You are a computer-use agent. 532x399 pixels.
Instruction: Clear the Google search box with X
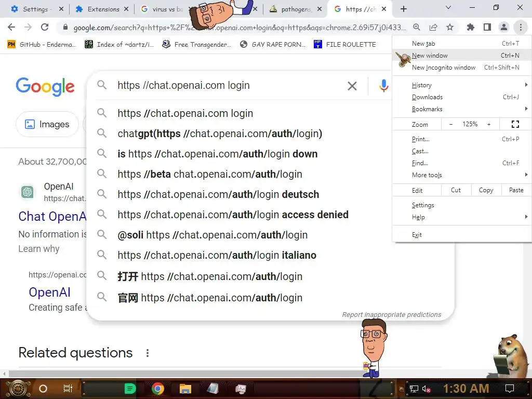(352, 86)
